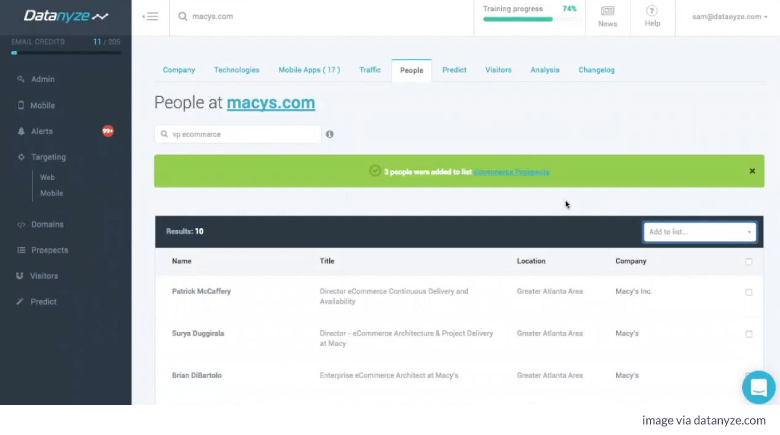780x435 pixels.
Task: Open the Analysis tab
Action: [x=545, y=70]
